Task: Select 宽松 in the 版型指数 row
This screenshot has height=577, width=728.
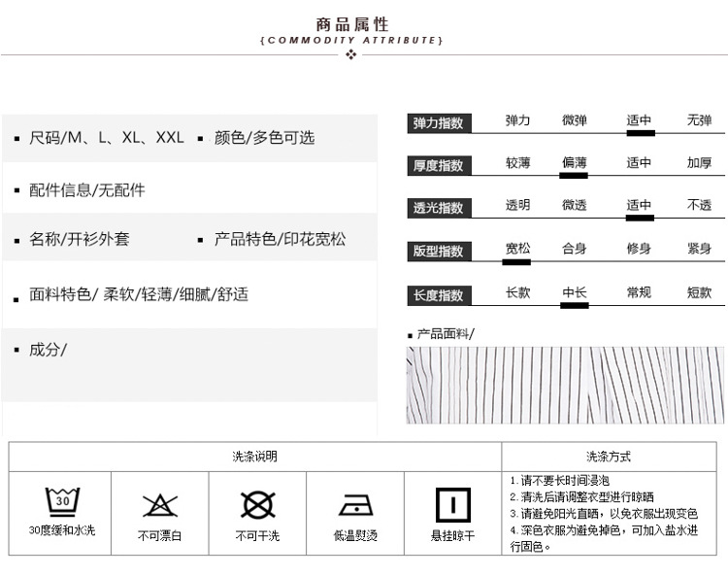Action: 517,249
